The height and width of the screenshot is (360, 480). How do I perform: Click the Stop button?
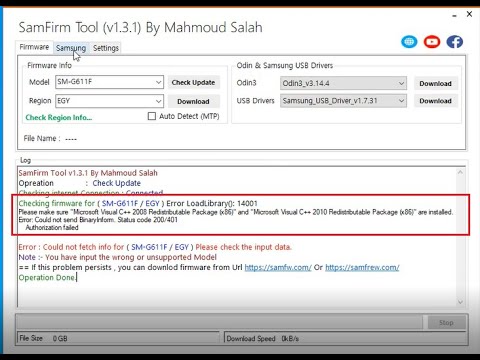pos(446,322)
